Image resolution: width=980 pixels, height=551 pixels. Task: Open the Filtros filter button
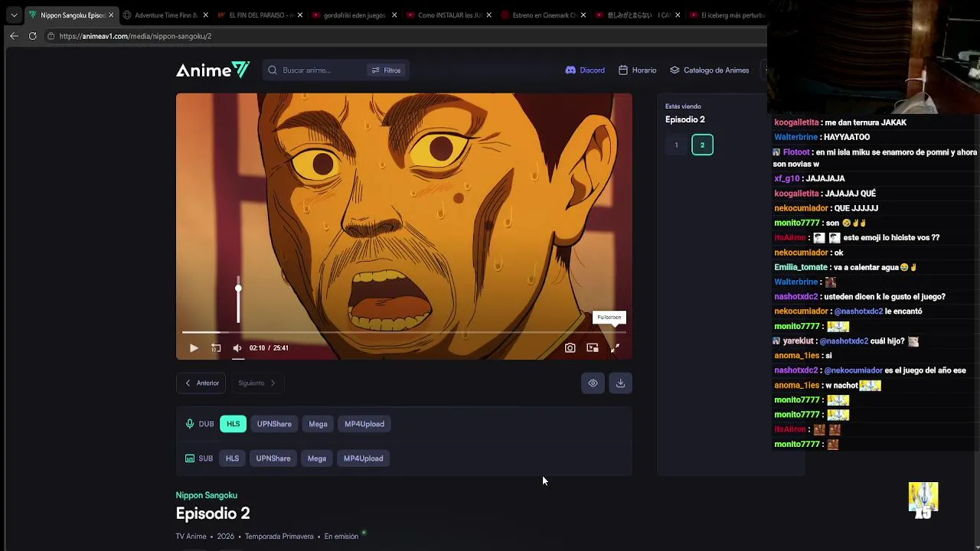387,70
